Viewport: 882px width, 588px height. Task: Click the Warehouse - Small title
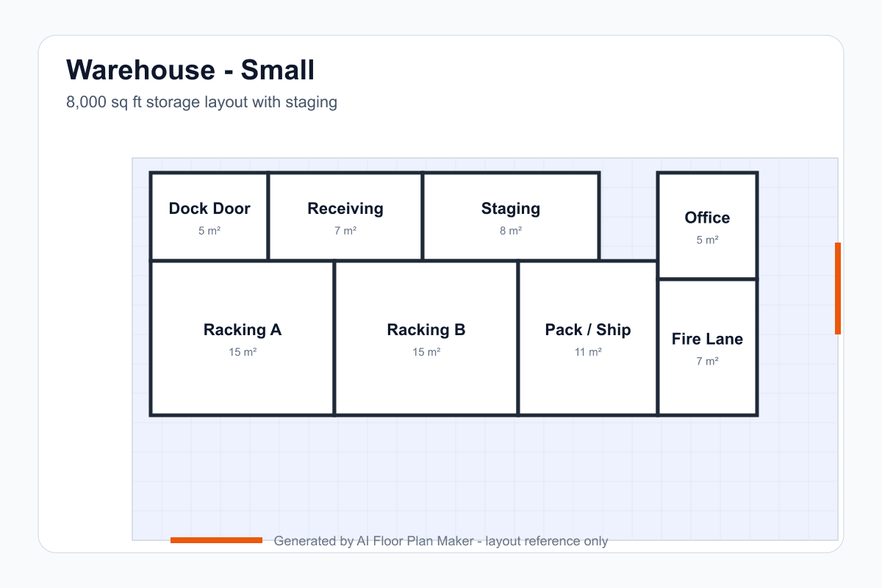(190, 70)
